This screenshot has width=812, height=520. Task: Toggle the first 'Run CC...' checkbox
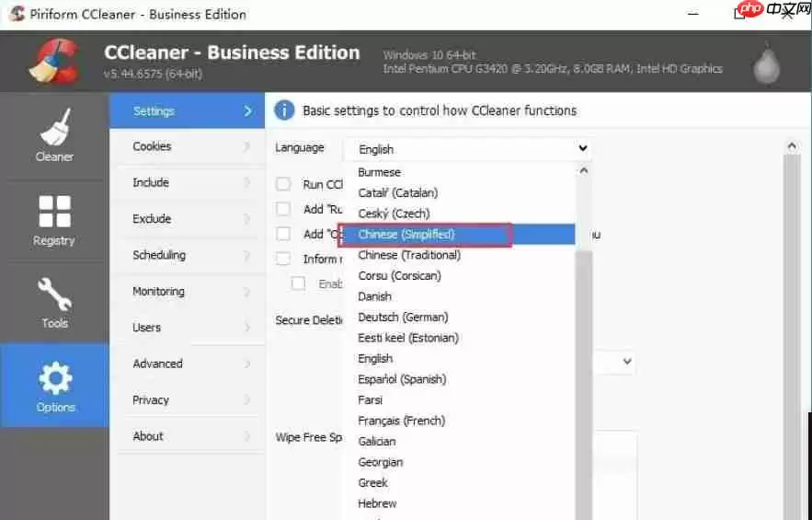[284, 185]
